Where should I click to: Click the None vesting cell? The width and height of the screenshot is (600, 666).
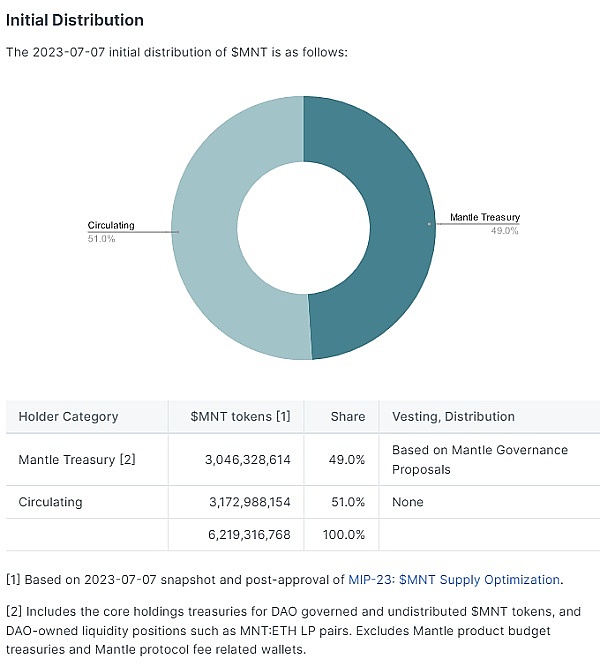(407, 502)
